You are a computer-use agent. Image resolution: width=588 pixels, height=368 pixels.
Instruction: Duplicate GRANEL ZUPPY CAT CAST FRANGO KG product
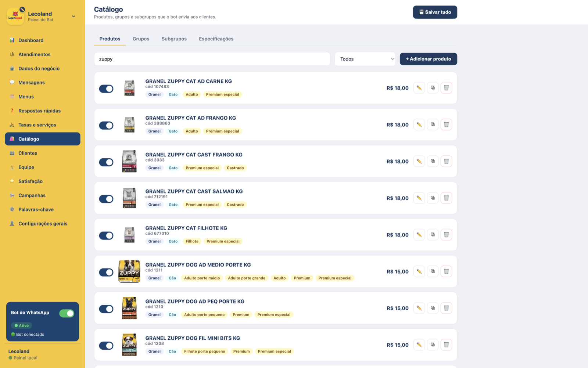(433, 161)
